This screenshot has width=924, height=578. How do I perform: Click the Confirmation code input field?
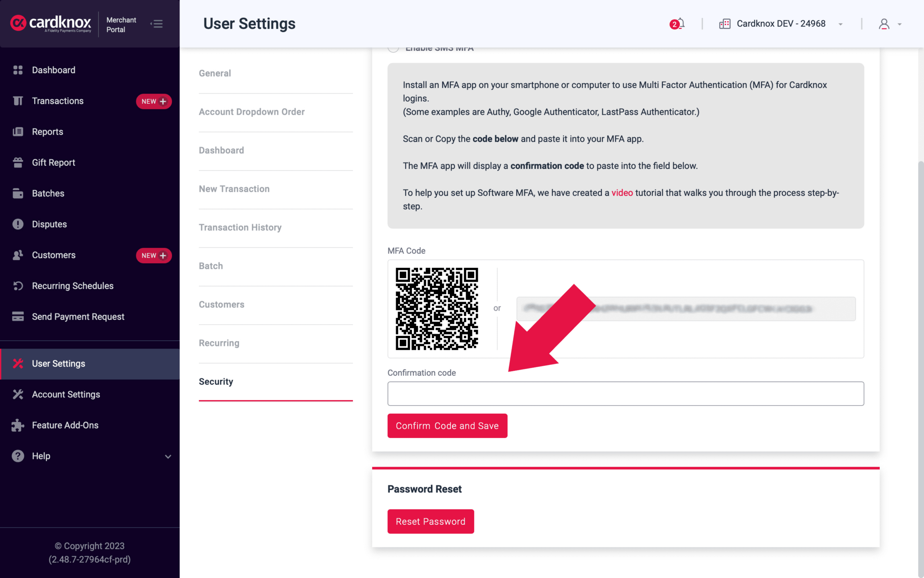pyautogui.click(x=625, y=394)
